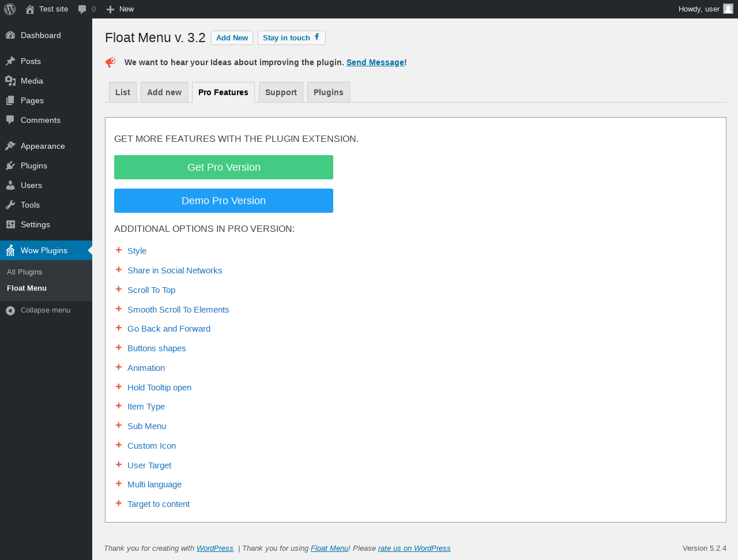Click the Demo Pro Version button
The image size is (738, 560).
[224, 201]
